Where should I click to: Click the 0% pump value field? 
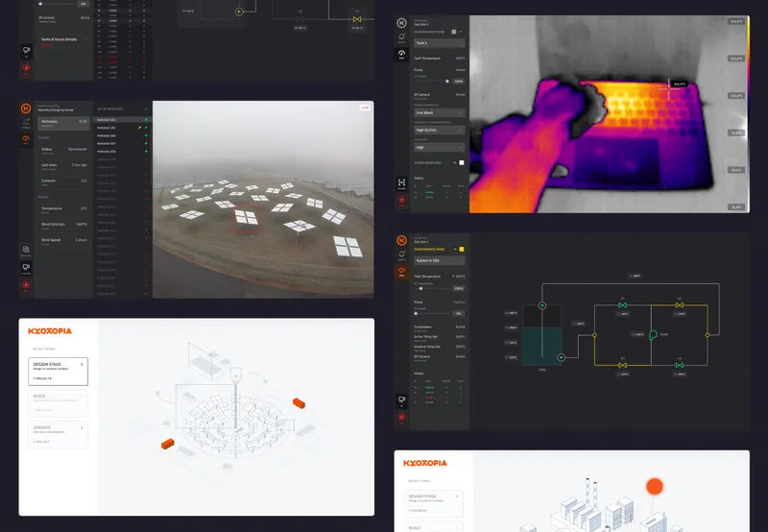(x=459, y=313)
